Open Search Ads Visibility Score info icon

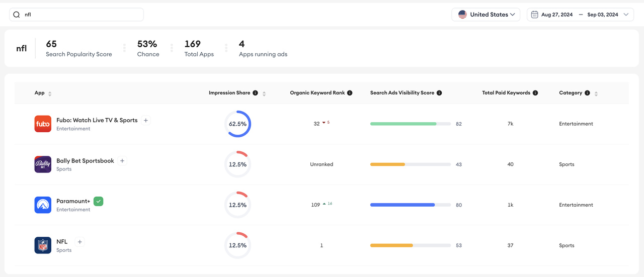click(439, 93)
